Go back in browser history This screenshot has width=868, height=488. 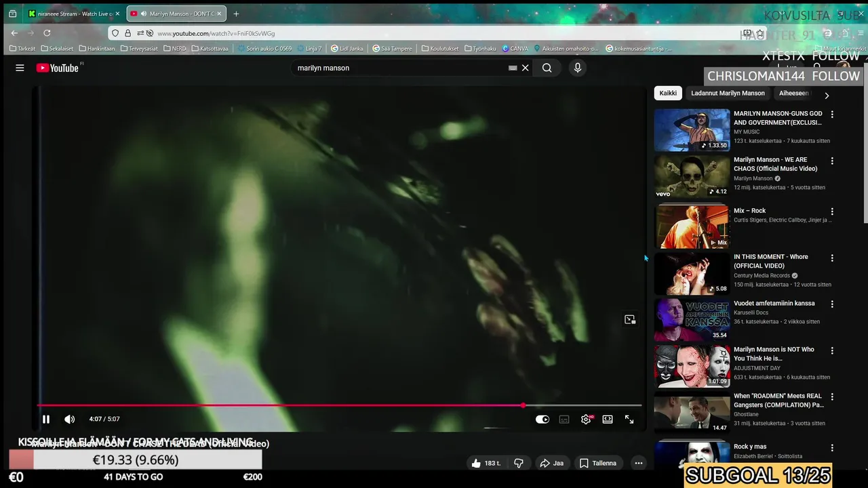(x=14, y=33)
